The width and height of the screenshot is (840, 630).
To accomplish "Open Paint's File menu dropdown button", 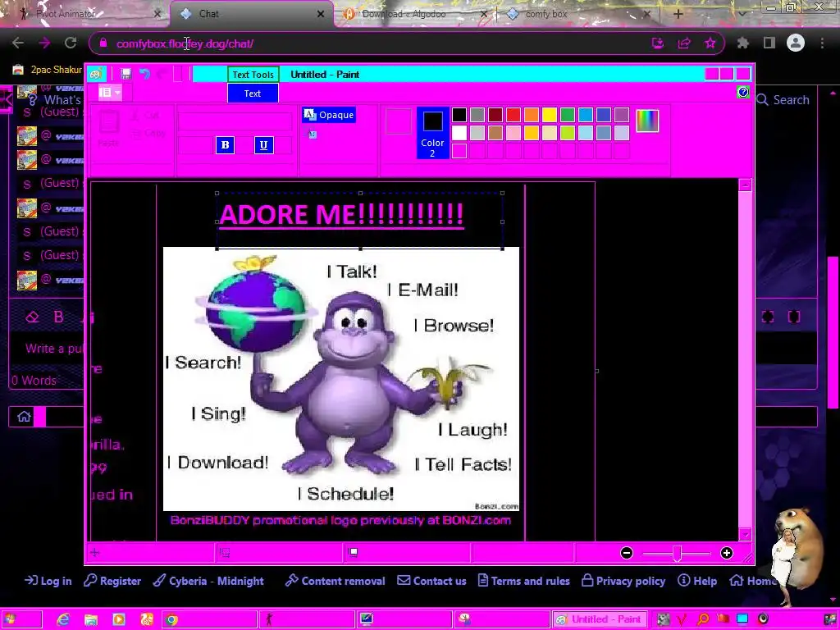I will [109, 93].
